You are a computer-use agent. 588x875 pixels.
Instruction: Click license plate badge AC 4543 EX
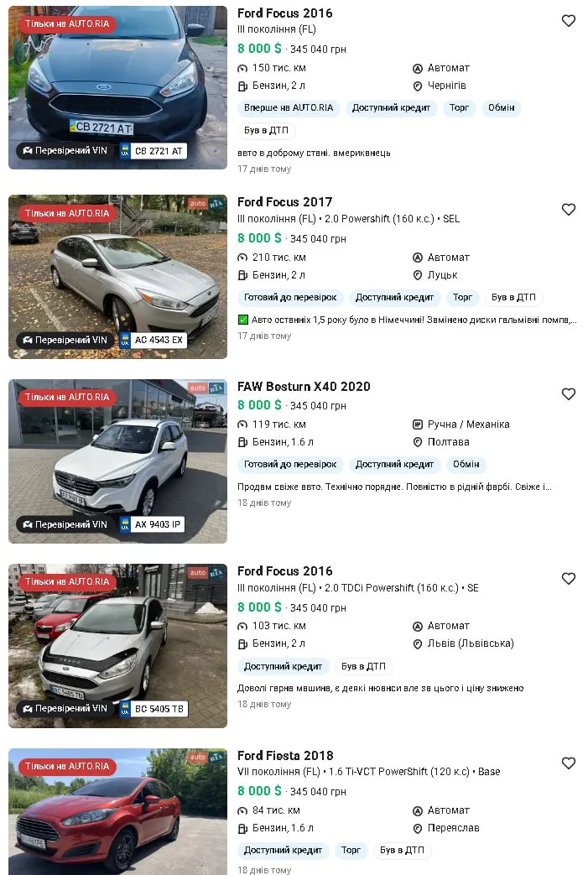point(153,340)
